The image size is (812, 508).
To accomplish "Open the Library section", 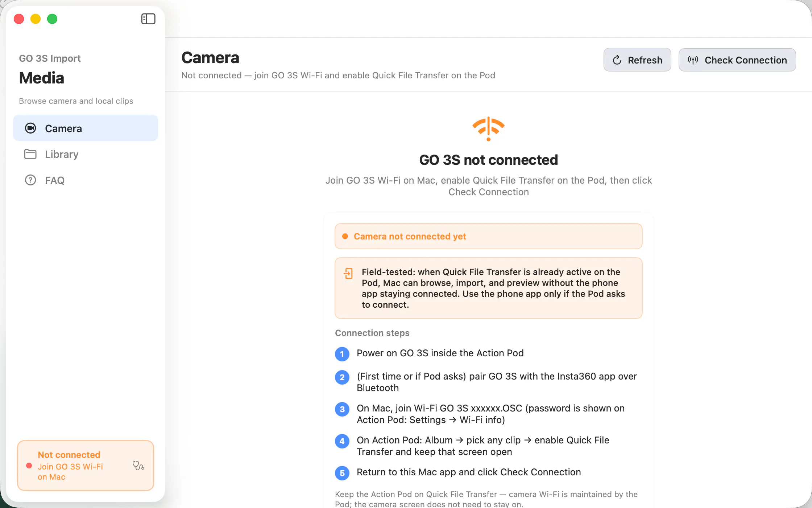I will [x=86, y=154].
